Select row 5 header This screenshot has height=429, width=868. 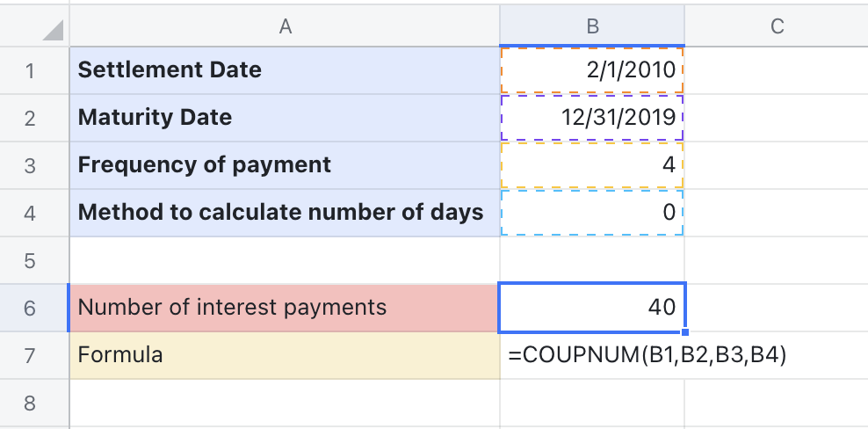click(31, 260)
